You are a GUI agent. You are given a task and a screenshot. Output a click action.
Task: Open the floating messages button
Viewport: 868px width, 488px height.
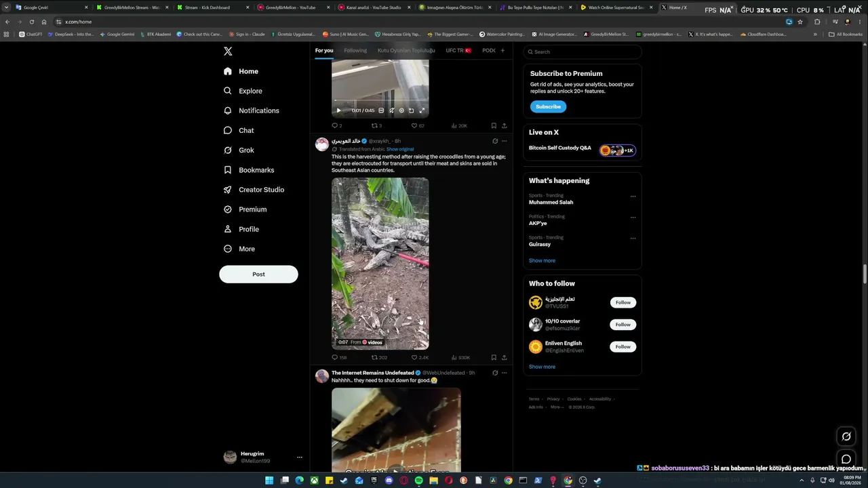tap(846, 460)
